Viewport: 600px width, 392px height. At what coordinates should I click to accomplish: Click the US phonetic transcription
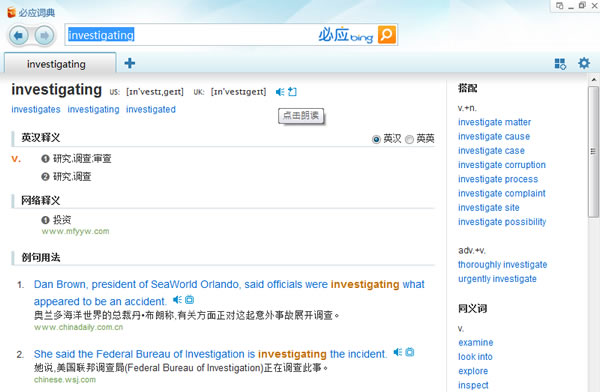(x=155, y=92)
